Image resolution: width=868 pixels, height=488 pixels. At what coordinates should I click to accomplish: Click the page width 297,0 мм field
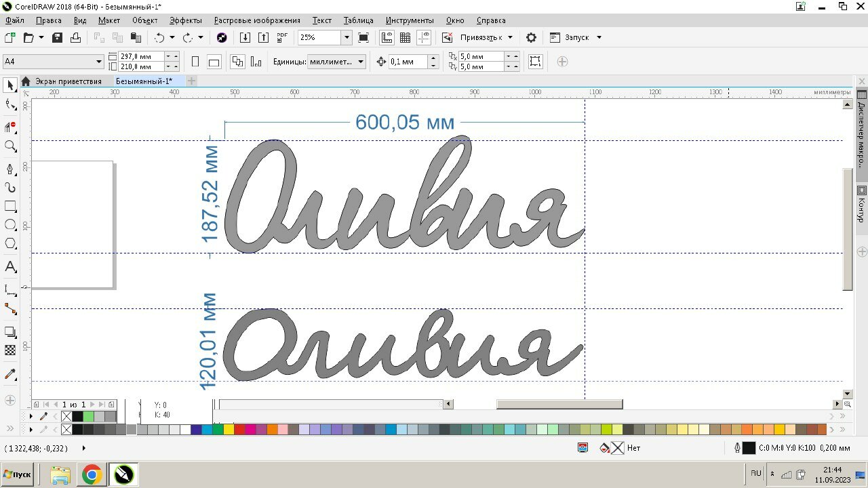tap(141, 56)
